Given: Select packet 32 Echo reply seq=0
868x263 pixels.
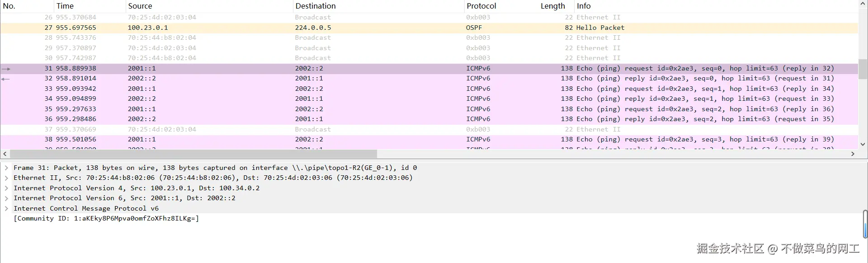Looking at the screenshot, I should 429,78.
